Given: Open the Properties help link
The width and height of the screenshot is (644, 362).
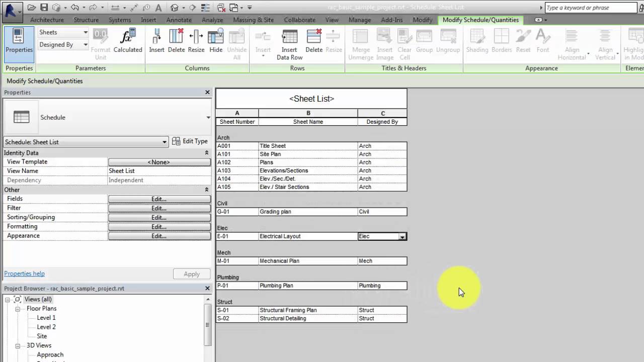Looking at the screenshot, I should coord(24,274).
